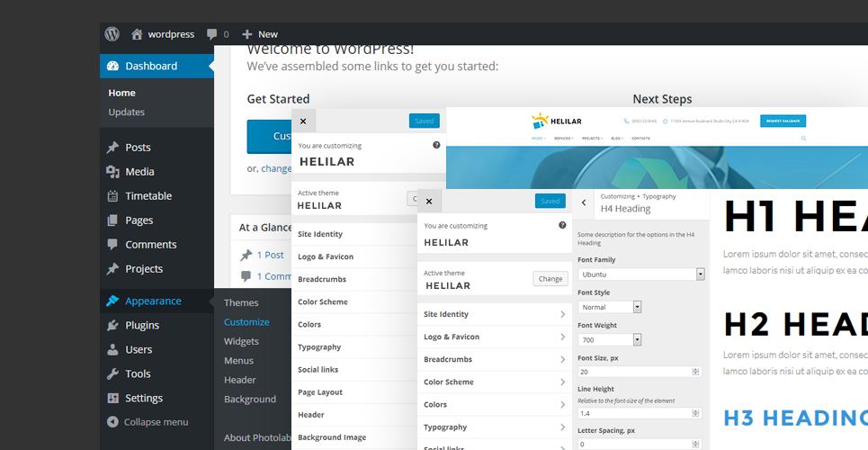Click the plus New icon in admin bar
Screen dimensions: 868x450
pos(246,34)
